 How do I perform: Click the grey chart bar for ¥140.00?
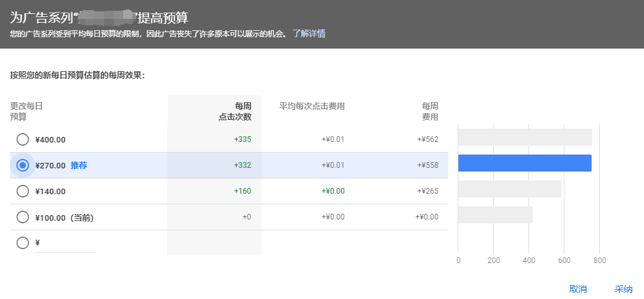510,189
